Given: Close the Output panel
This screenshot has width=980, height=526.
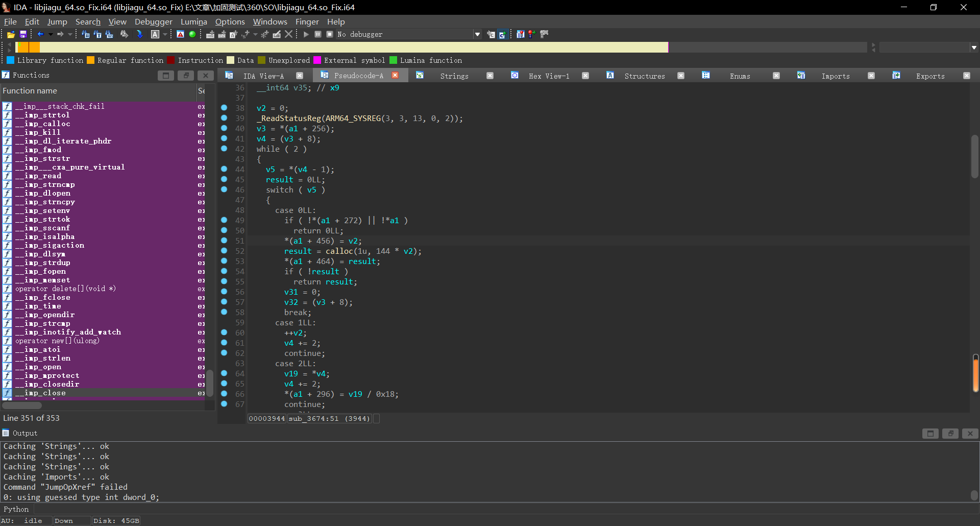Looking at the screenshot, I should pos(970,434).
